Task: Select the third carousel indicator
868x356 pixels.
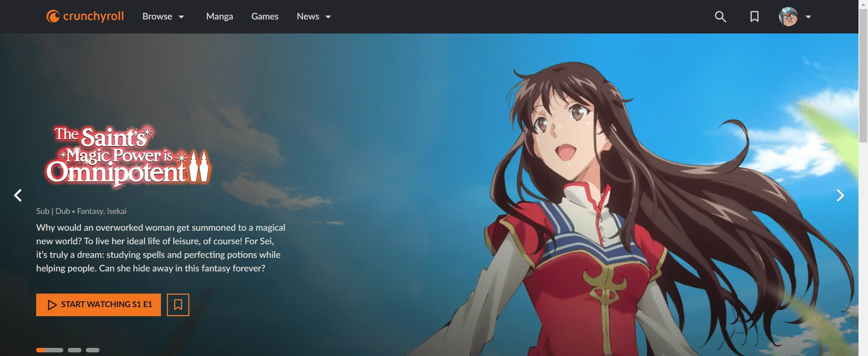Action: [93, 350]
